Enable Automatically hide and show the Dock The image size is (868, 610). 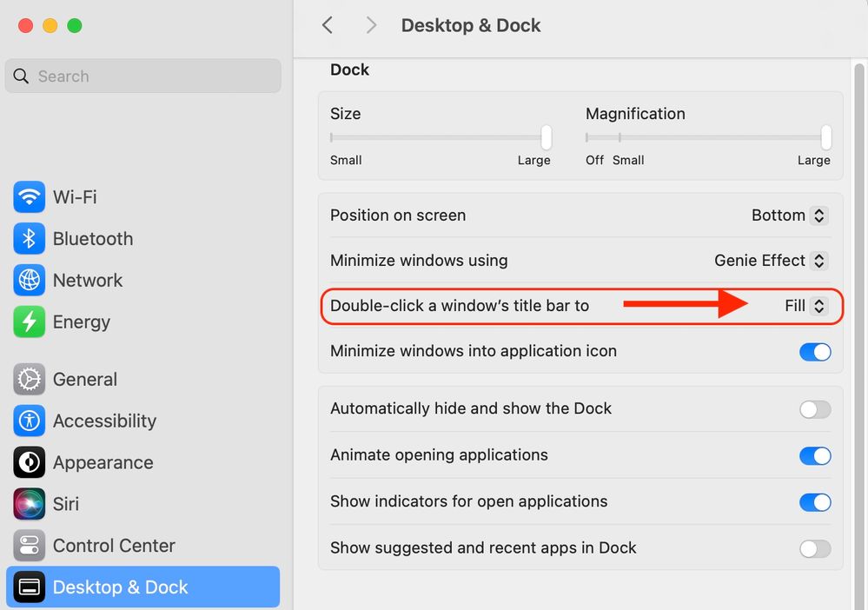pyautogui.click(x=815, y=409)
